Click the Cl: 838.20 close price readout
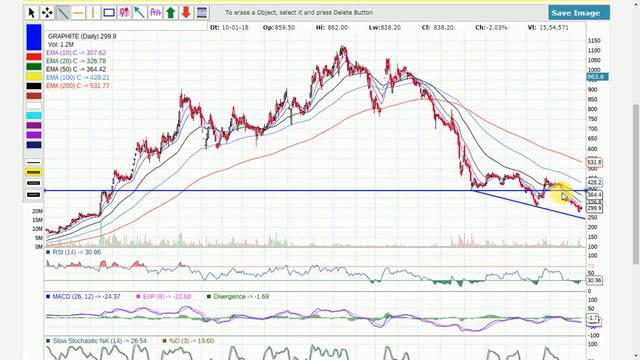This screenshot has width=640, height=360. coord(438,27)
